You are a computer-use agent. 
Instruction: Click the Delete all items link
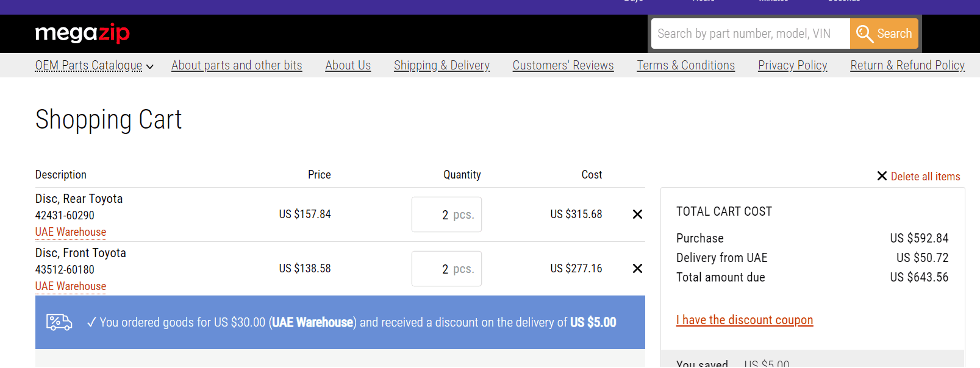926,177
